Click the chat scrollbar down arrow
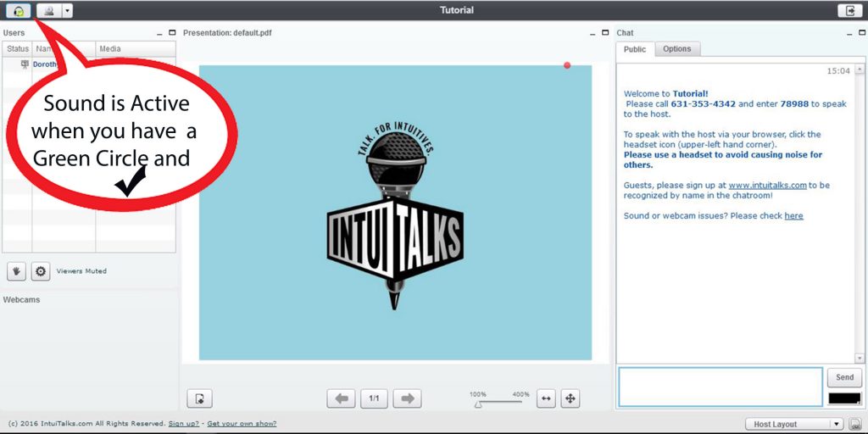The height and width of the screenshot is (434, 868). [x=860, y=359]
